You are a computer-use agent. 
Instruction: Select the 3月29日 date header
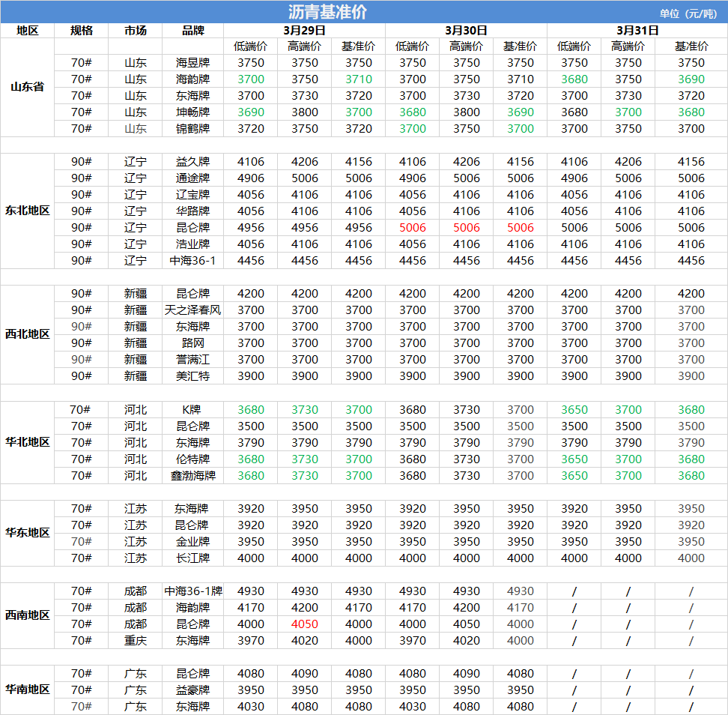pyautogui.click(x=304, y=31)
